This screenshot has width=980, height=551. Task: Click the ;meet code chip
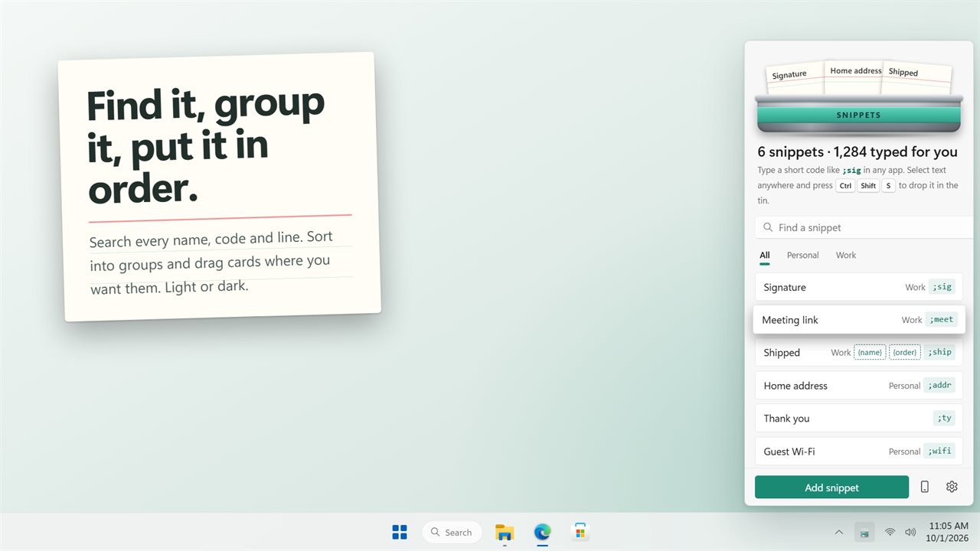pos(942,320)
